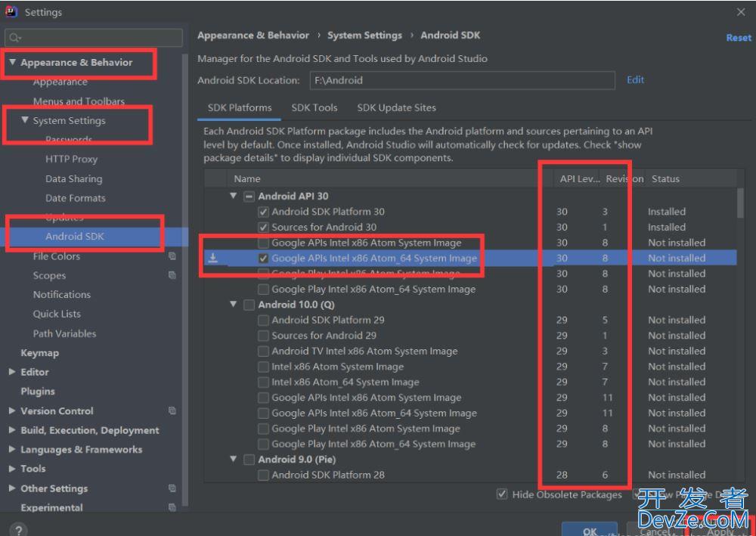Image resolution: width=756 pixels, height=536 pixels.
Task: Open the Notifications settings page
Action: click(x=62, y=295)
